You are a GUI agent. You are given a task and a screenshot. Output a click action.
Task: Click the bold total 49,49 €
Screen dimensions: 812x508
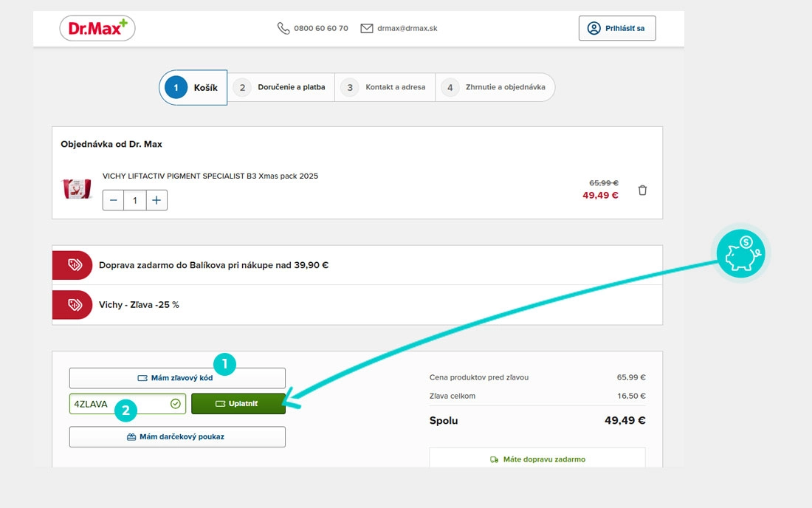tap(625, 420)
